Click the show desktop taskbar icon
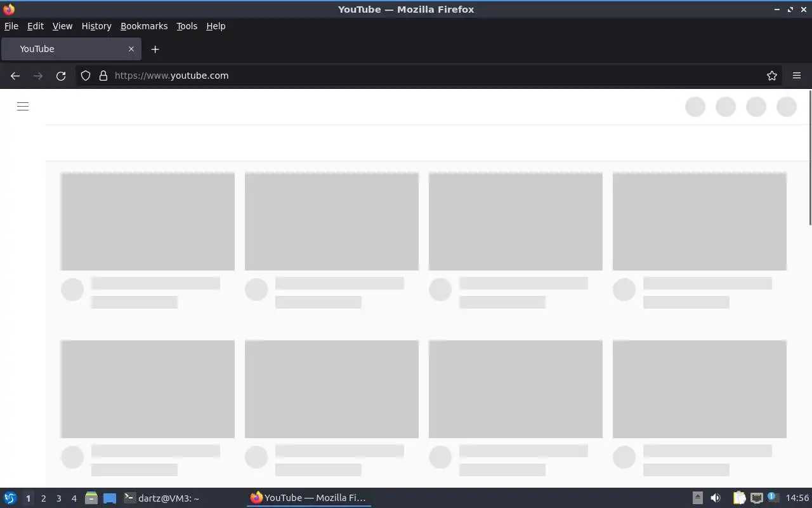This screenshot has width=812, height=508. [x=110, y=498]
